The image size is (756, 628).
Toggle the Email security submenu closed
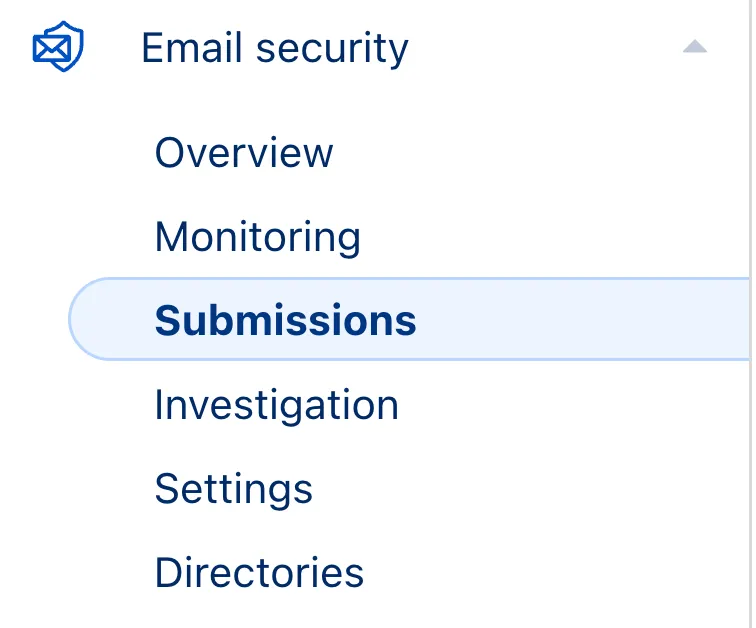click(x=694, y=47)
